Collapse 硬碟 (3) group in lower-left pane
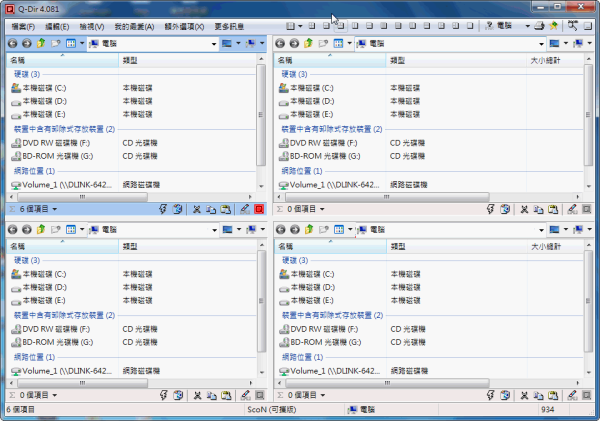Viewport: 600px width, 421px height. (x=27, y=261)
